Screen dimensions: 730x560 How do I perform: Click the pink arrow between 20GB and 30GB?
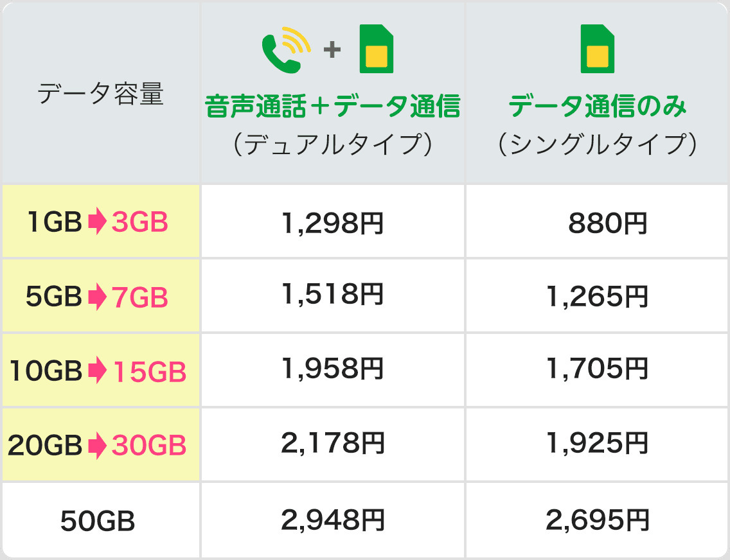tap(97, 445)
